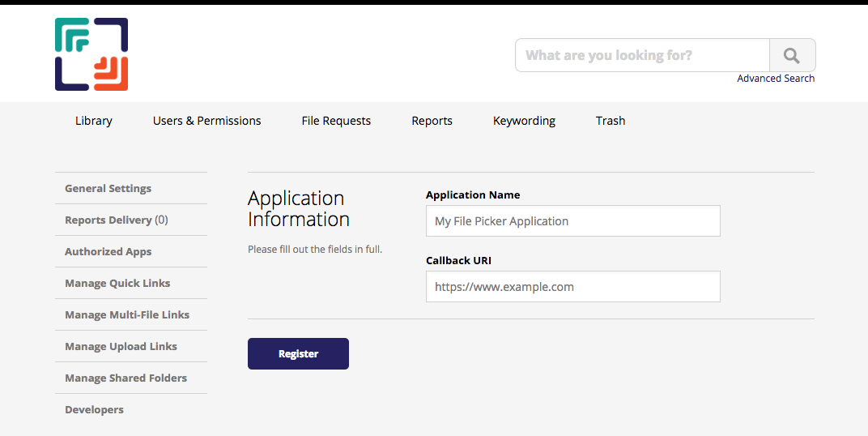This screenshot has width=868, height=436.
Task: Focus the 'What are you looking for?' search box
Action: coord(642,55)
